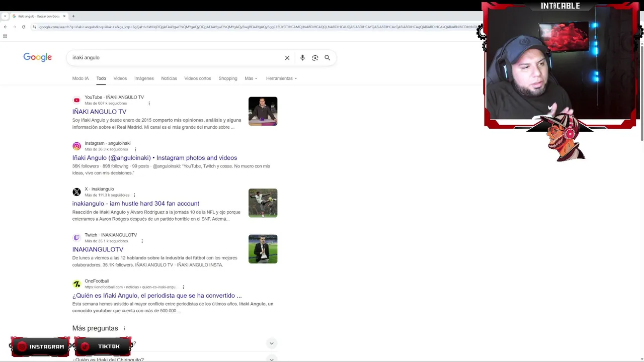Viewport: 644px width, 362px height.
Task: Open Google Lens image search icon
Action: (x=315, y=58)
